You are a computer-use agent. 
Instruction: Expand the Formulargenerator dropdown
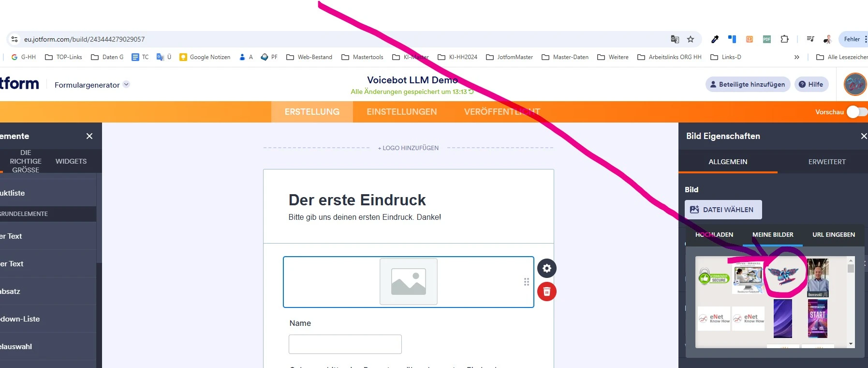126,84
